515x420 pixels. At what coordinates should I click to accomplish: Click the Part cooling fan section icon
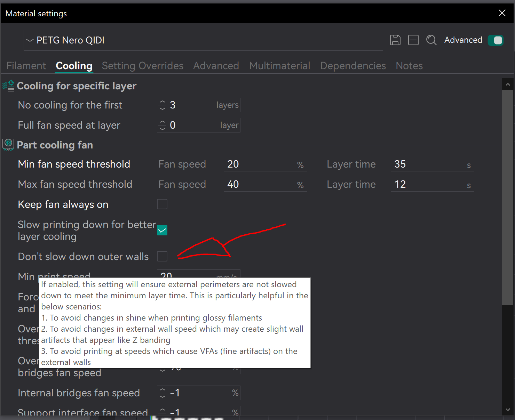click(x=8, y=145)
